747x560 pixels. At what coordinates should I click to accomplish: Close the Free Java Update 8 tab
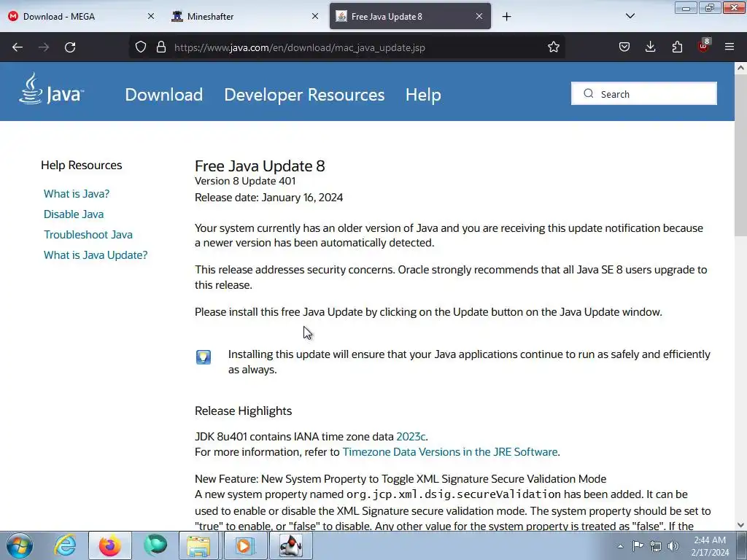(x=479, y=16)
